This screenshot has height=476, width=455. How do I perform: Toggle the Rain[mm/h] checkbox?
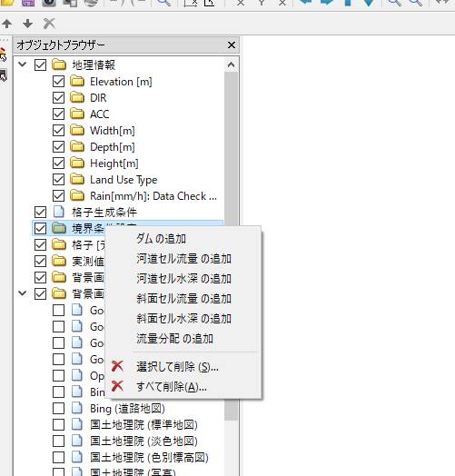point(59,196)
